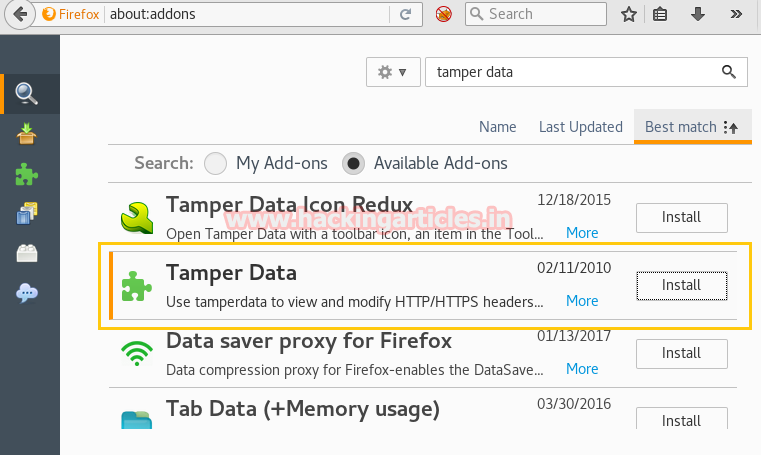
Task: Sort add-on results by Name
Action: tap(497, 127)
